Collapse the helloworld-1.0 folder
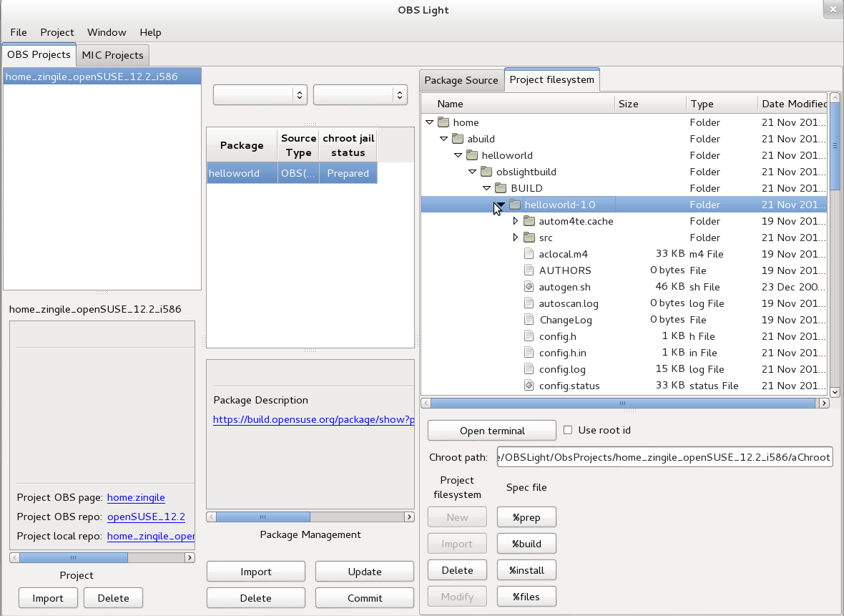The width and height of the screenshot is (844, 616). coord(501,204)
